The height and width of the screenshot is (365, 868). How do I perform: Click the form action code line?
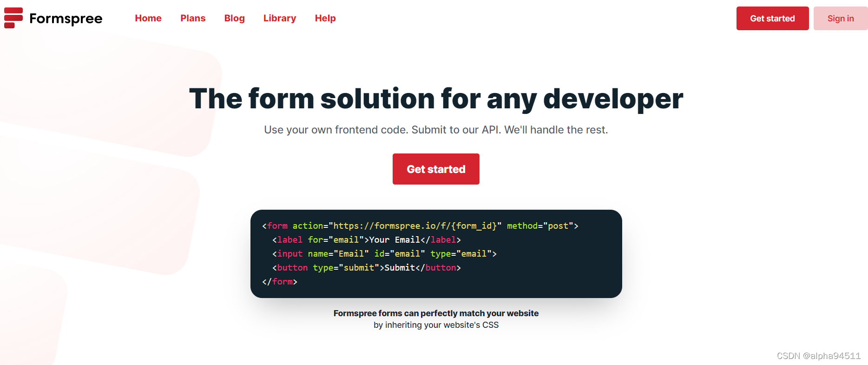(x=420, y=226)
